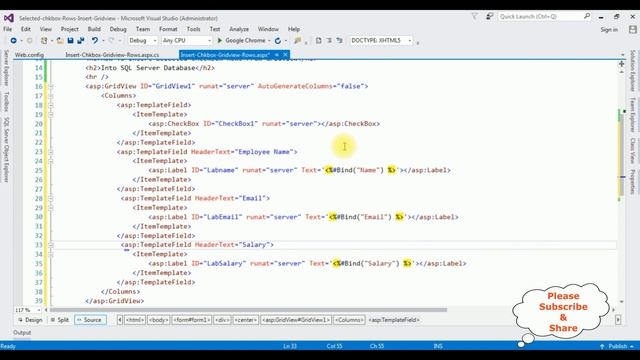This screenshot has height=360, width=640.
Task: Open the Any CPU platform dropdown
Action: pyautogui.click(x=187, y=40)
